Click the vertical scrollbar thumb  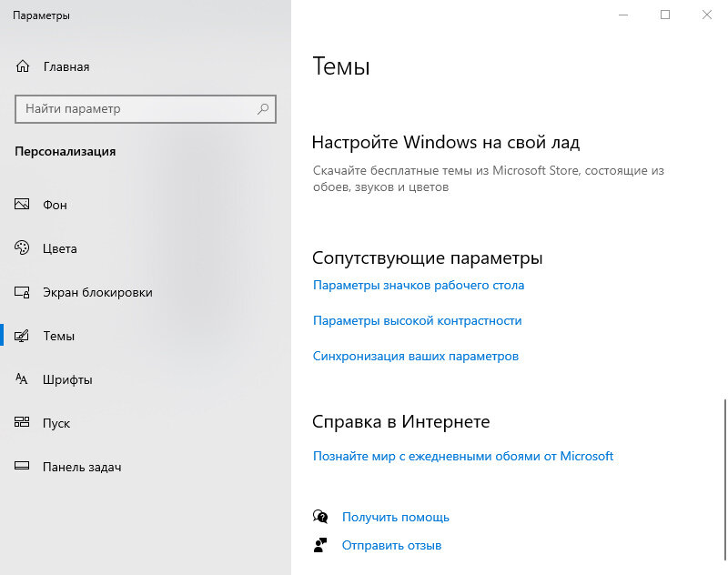pos(724,479)
